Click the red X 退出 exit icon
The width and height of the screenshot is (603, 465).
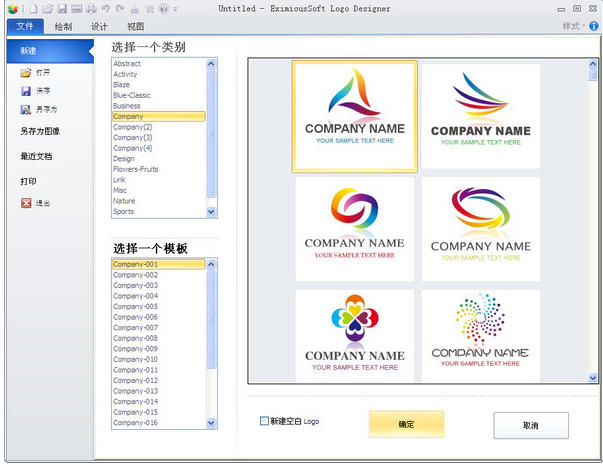[26, 203]
